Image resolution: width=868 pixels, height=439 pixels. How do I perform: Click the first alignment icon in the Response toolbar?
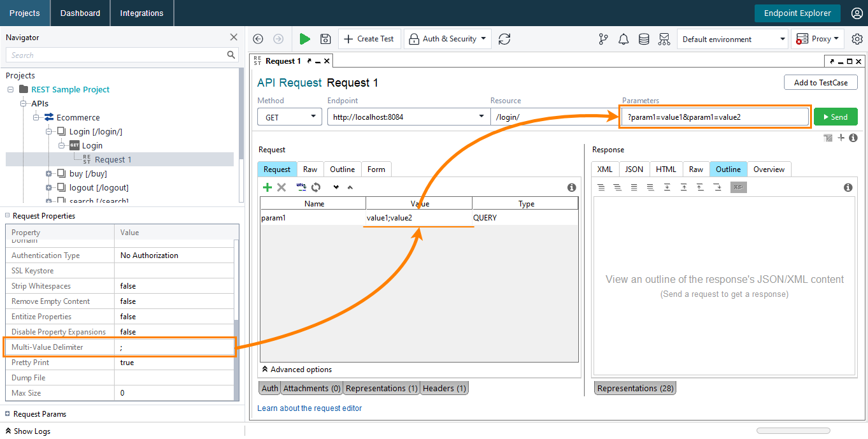pos(601,187)
